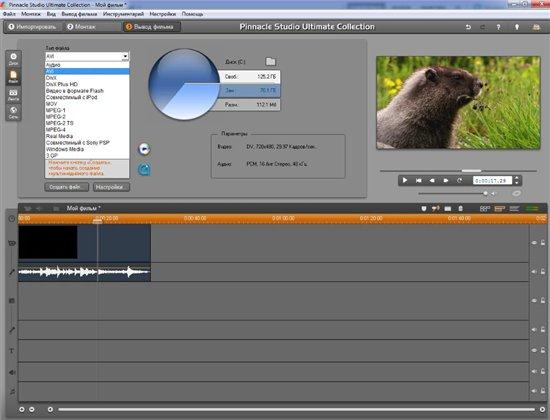Switch to timeline view icon
The height and width of the screenshot is (420, 550).
coord(499,208)
